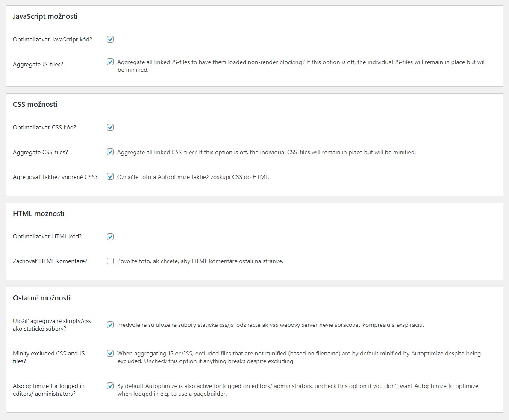Click 'Povoľte toto' HTML comments description
Screen dimensions: 509x420
(200, 261)
